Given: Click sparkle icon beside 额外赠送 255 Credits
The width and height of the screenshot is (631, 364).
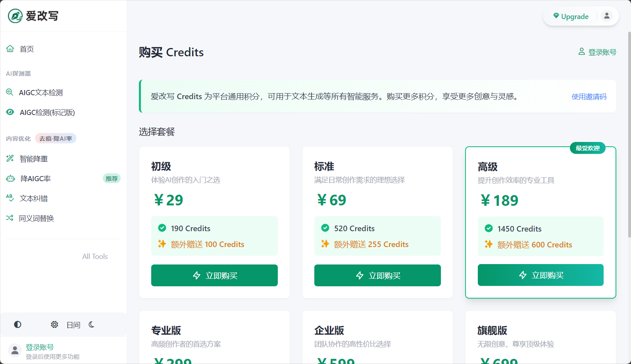Looking at the screenshot, I should click(325, 243).
